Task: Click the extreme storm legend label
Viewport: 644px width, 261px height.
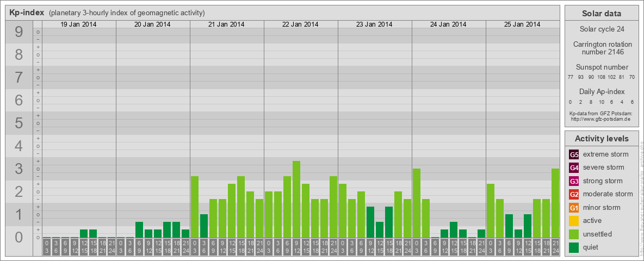Action: click(606, 154)
